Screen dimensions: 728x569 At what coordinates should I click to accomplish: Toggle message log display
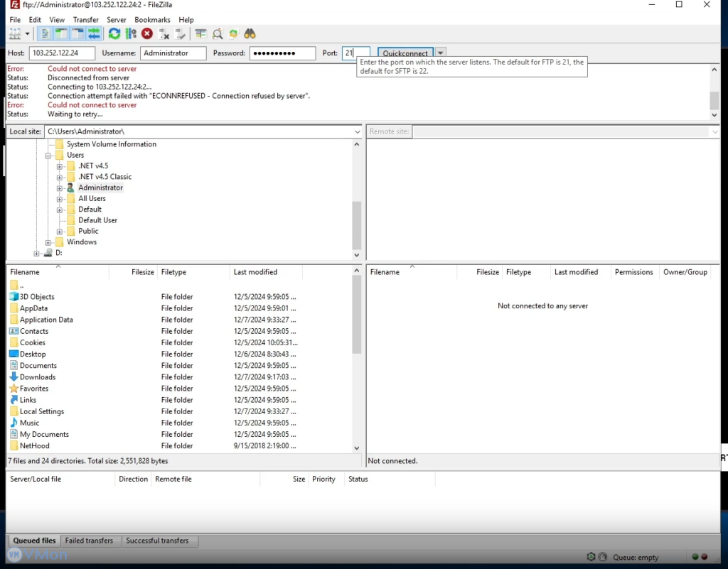coord(45,33)
